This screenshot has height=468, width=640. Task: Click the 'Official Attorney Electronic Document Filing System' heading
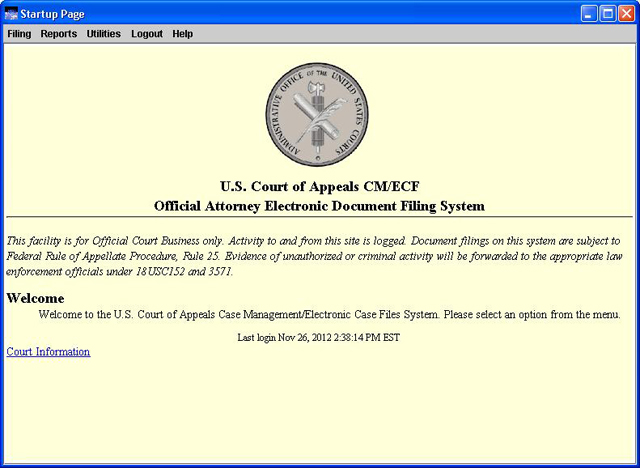[x=320, y=206]
